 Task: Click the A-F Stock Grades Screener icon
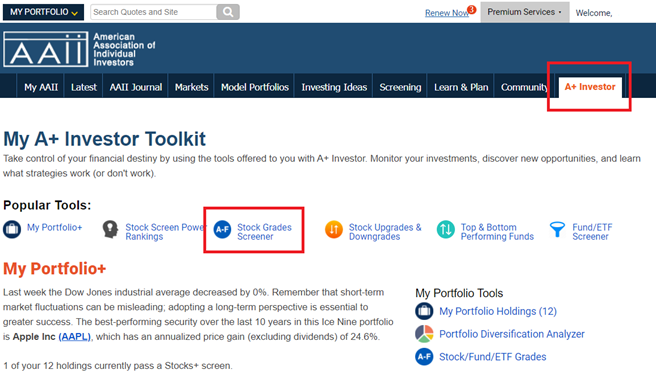(222, 229)
